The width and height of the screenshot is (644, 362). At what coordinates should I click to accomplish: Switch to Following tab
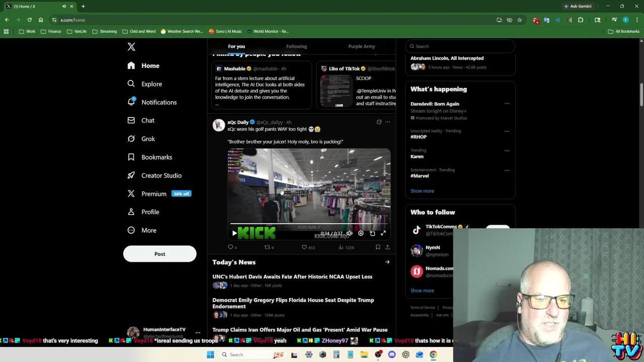pyautogui.click(x=296, y=46)
